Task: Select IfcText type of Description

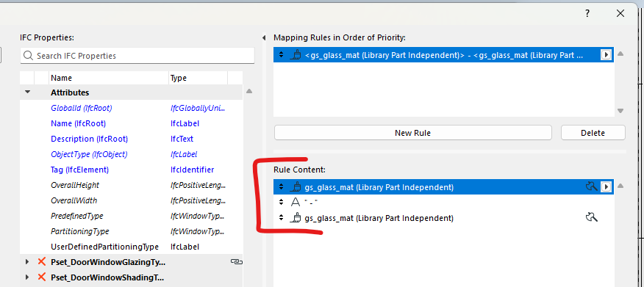Action: pyautogui.click(x=182, y=139)
